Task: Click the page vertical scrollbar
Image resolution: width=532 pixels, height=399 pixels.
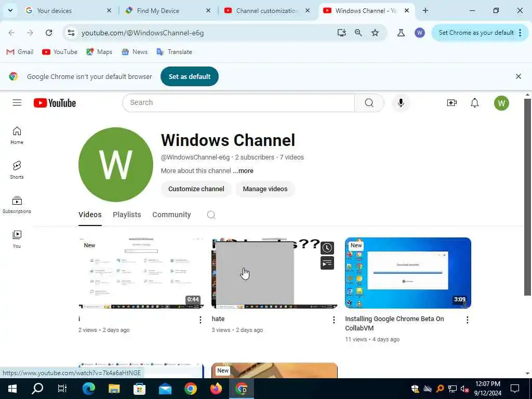Action: [527, 197]
